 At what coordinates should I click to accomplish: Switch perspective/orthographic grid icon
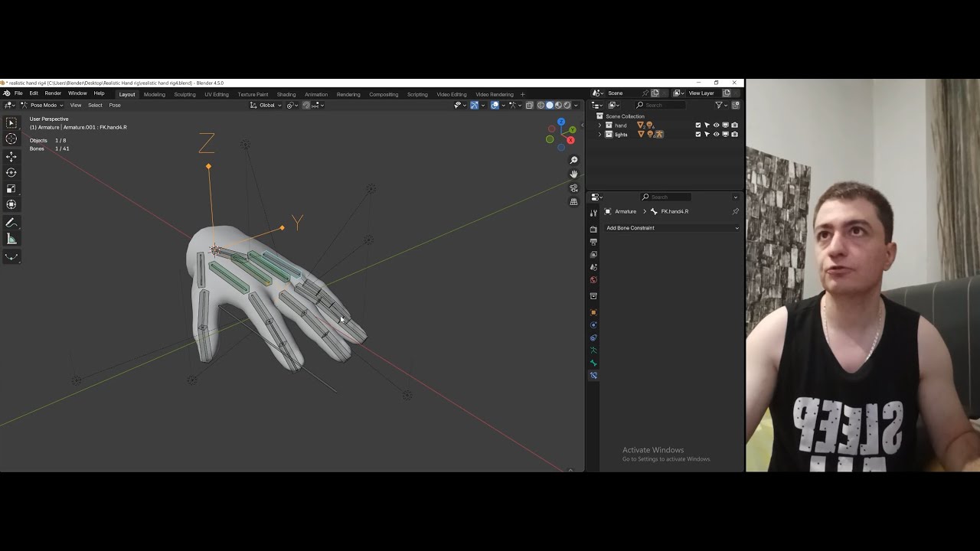point(573,202)
